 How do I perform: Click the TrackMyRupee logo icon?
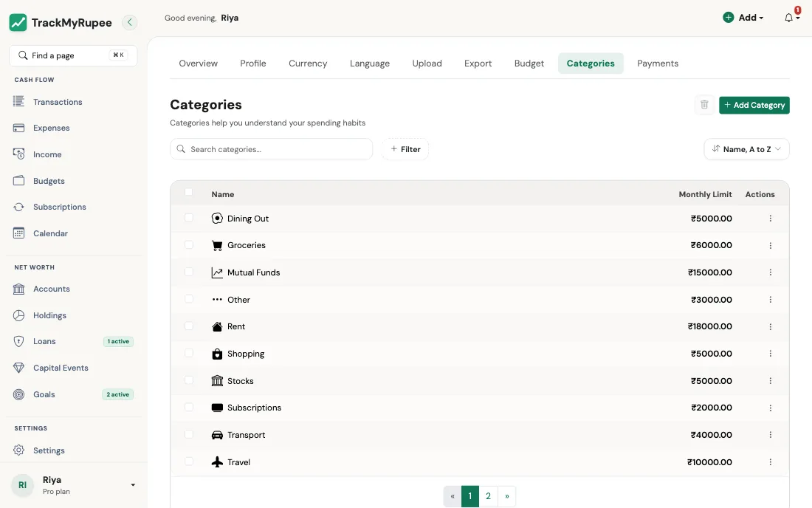pyautogui.click(x=18, y=22)
